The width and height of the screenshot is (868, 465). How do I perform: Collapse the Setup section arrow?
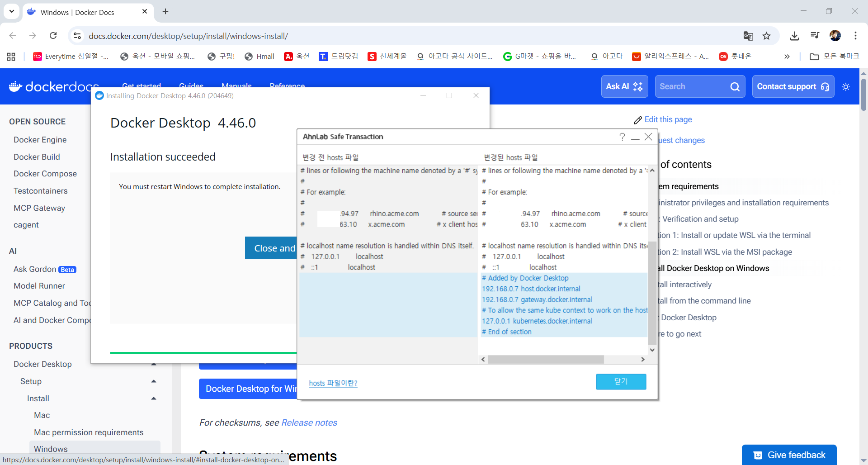(x=154, y=381)
